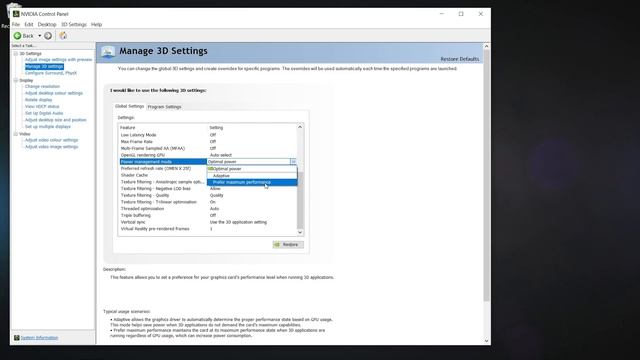This screenshot has width=640, height=360.
Task: Choose Prefer maximum performance option
Action: (252, 182)
